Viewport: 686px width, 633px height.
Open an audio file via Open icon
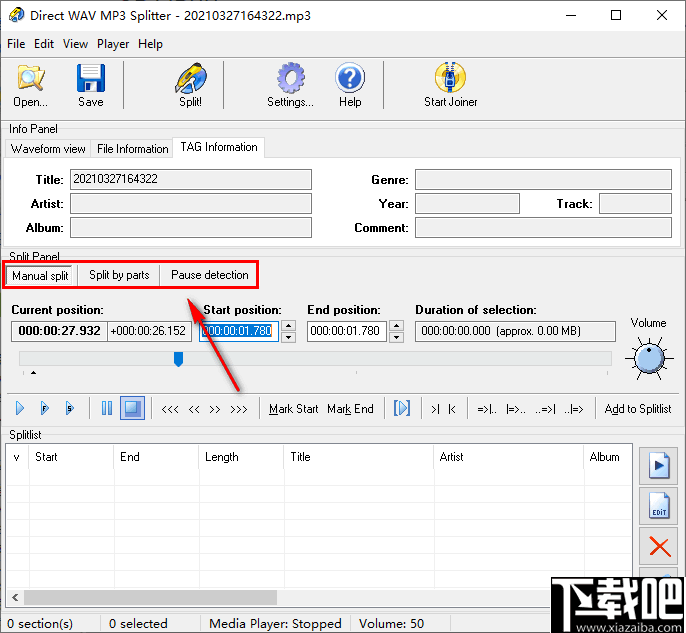(30, 85)
